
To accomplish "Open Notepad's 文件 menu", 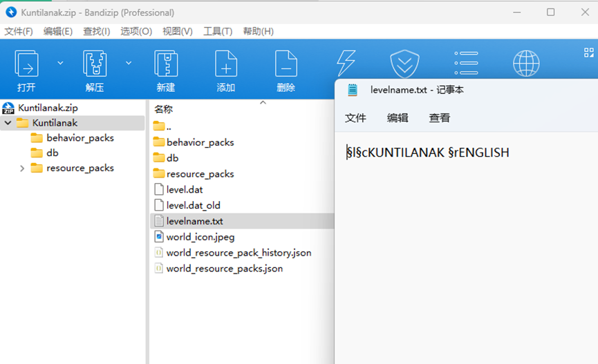I will tap(355, 118).
